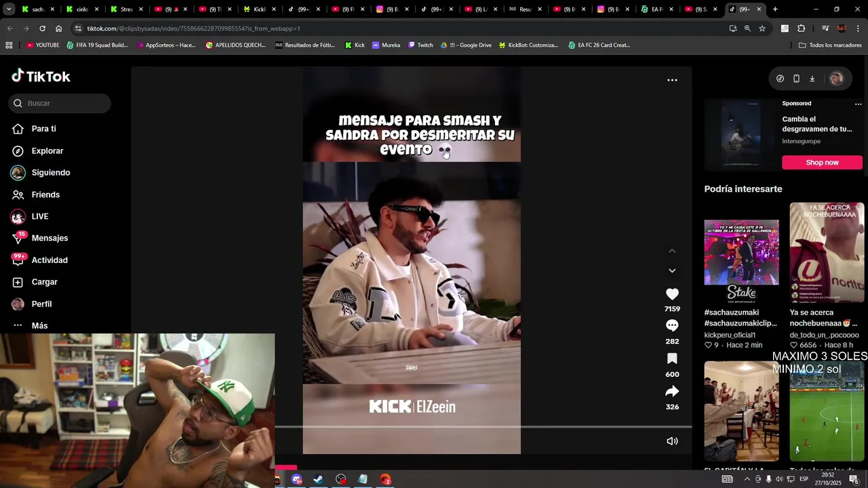Open the TikTok coins icon in header
Viewport: 868px width, 488px height.
point(780,79)
